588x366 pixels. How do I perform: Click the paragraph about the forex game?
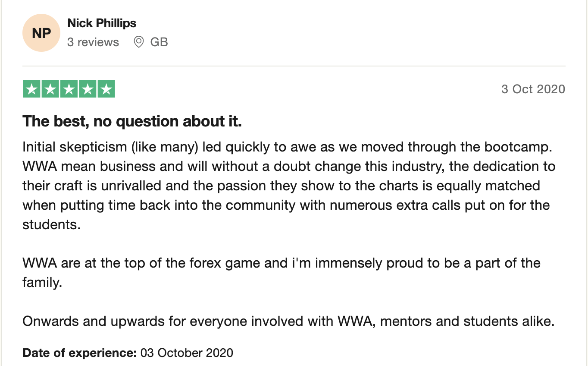pyautogui.click(x=281, y=263)
